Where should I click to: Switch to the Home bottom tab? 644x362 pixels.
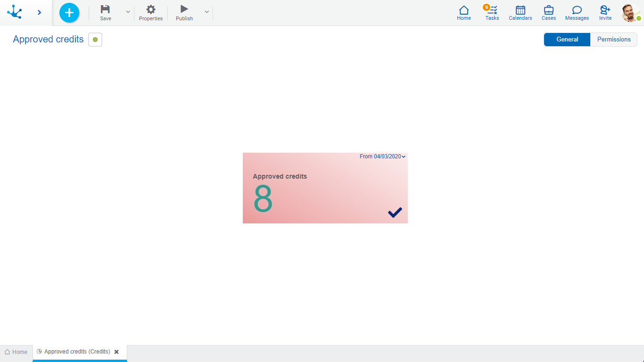16,352
